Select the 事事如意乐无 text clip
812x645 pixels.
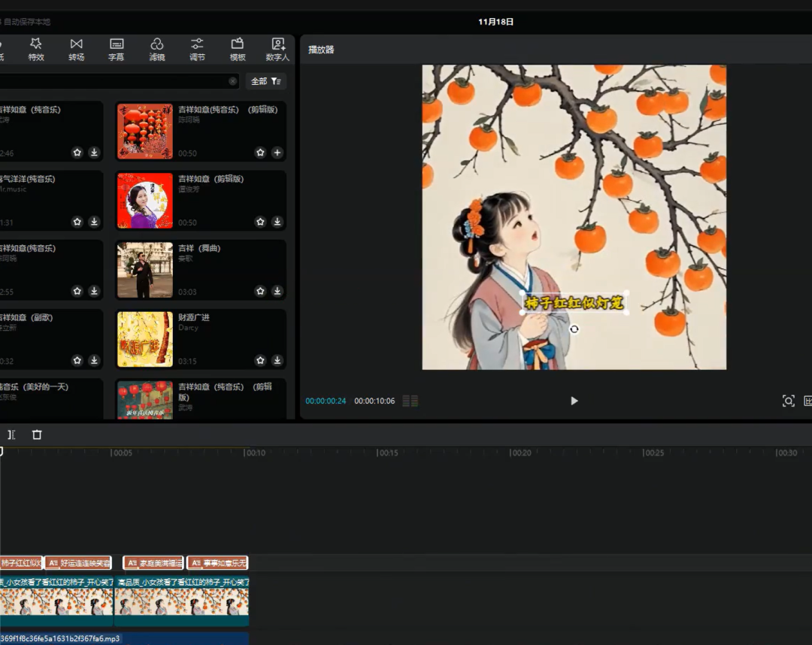217,563
